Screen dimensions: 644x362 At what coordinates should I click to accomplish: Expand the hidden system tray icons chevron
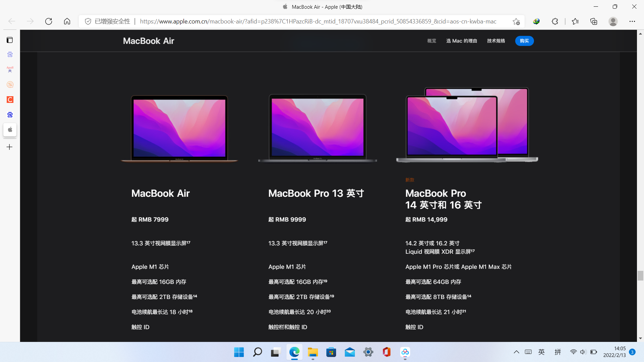pos(516,352)
